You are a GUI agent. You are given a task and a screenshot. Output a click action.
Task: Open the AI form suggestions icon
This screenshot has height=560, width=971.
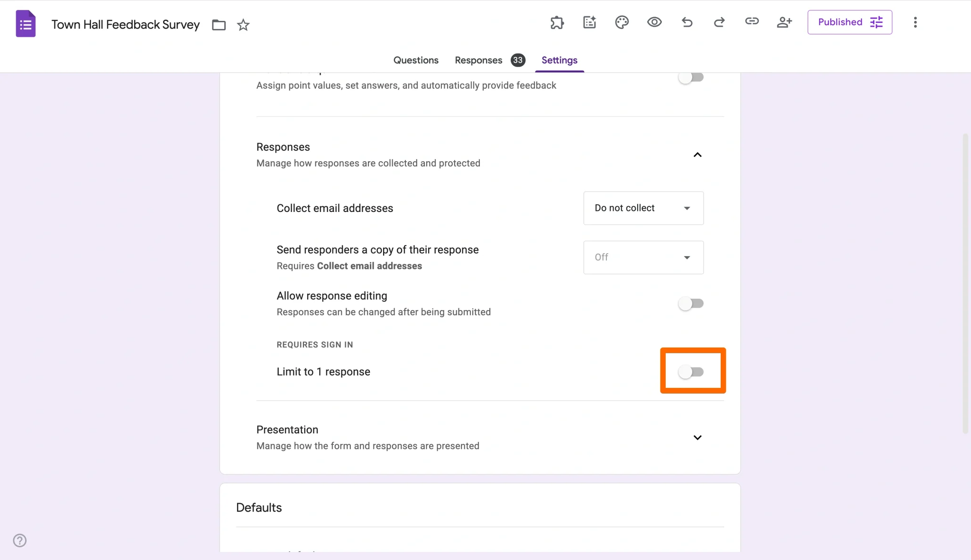pos(589,22)
